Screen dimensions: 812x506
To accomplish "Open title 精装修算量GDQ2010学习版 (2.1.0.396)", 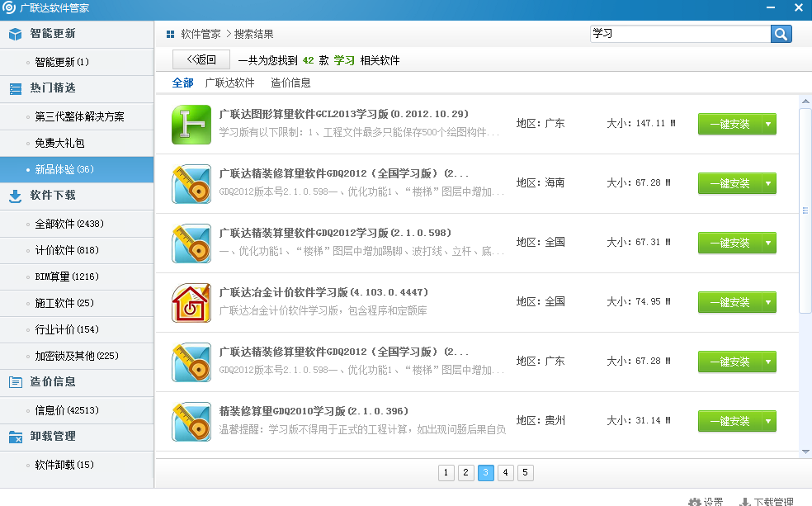I will pyautogui.click(x=314, y=411).
